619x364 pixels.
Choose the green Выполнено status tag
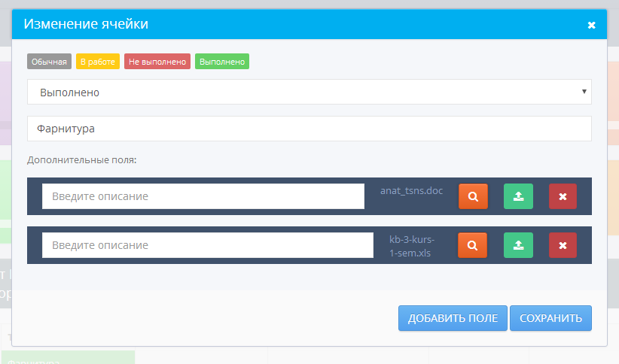coord(222,62)
